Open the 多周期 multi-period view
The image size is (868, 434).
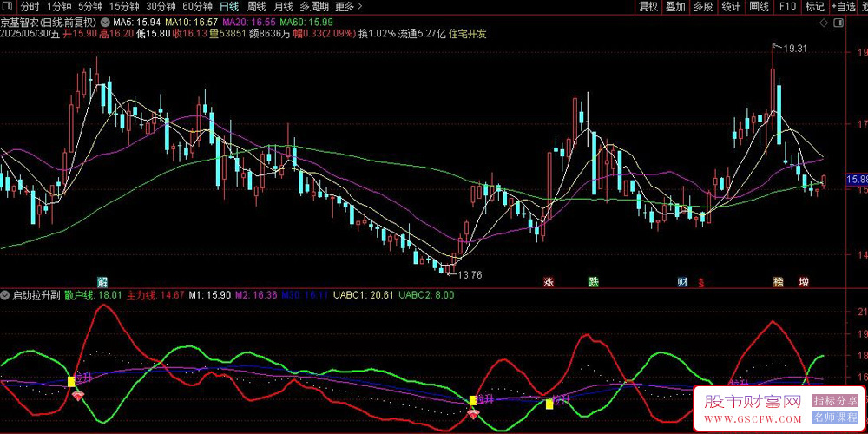pyautogui.click(x=314, y=7)
